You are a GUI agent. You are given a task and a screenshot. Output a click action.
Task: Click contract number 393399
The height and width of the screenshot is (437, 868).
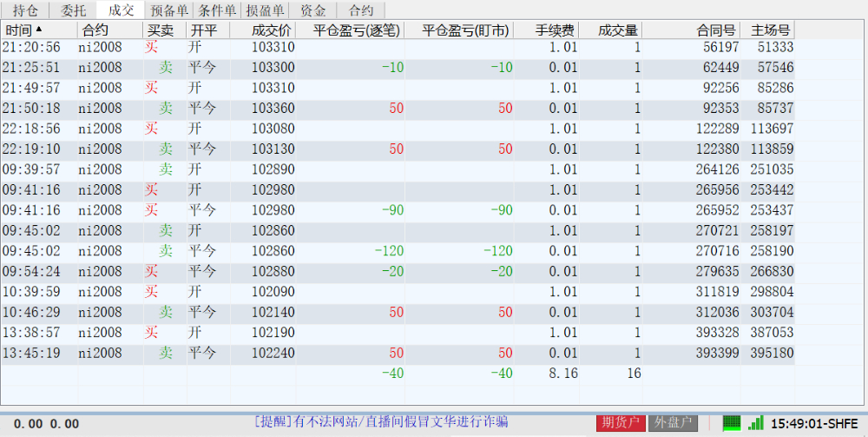pyautogui.click(x=718, y=353)
